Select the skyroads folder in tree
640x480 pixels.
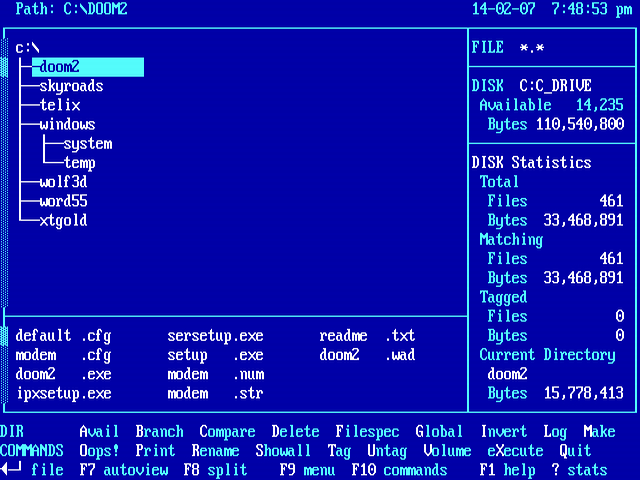tap(71, 86)
